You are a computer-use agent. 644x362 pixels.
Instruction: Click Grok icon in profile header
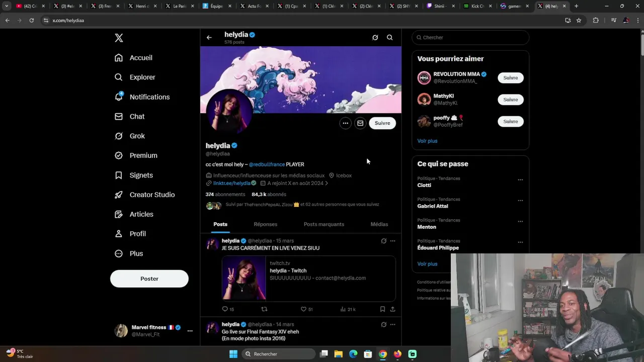[x=375, y=38]
